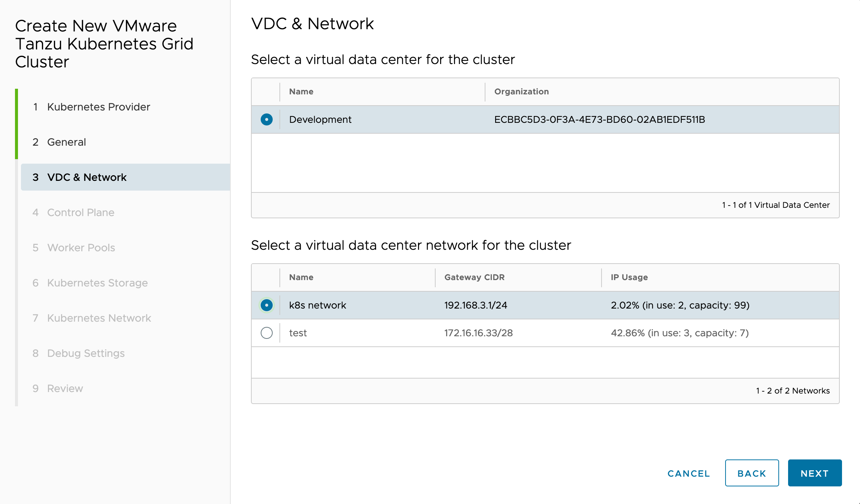The height and width of the screenshot is (504, 860).
Task: Click the CANCEL button
Action: [x=688, y=473]
